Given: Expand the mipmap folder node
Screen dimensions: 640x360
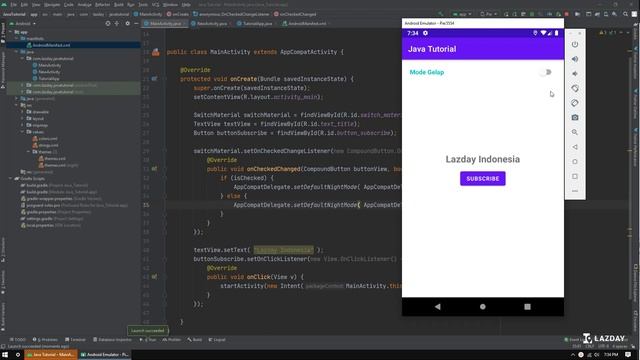Looking at the screenshot, I should click(23, 125).
